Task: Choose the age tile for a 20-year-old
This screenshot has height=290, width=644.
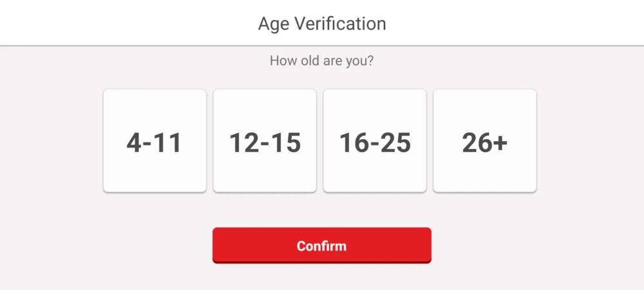Action: [375, 140]
